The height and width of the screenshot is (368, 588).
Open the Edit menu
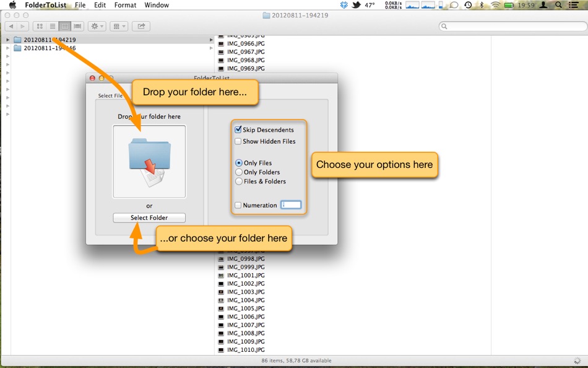pos(100,5)
